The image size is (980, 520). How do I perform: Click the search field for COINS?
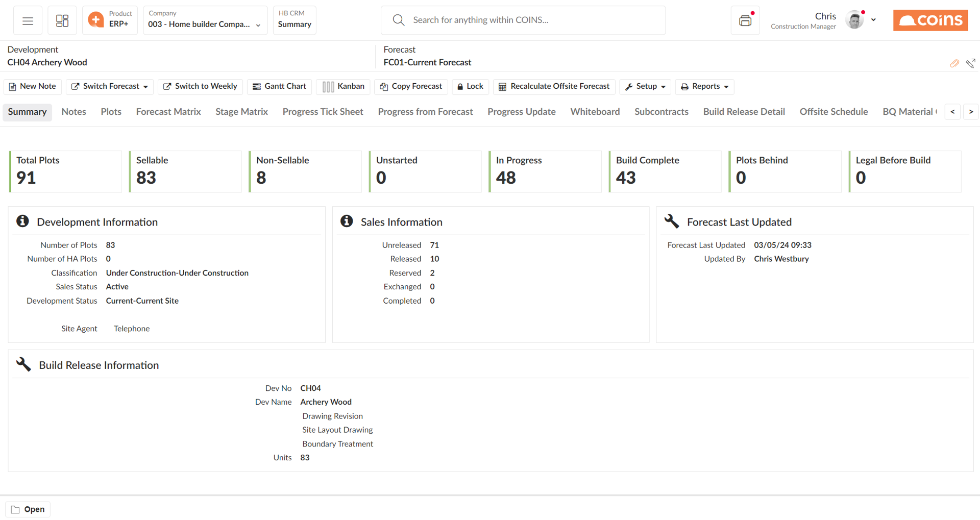(523, 20)
